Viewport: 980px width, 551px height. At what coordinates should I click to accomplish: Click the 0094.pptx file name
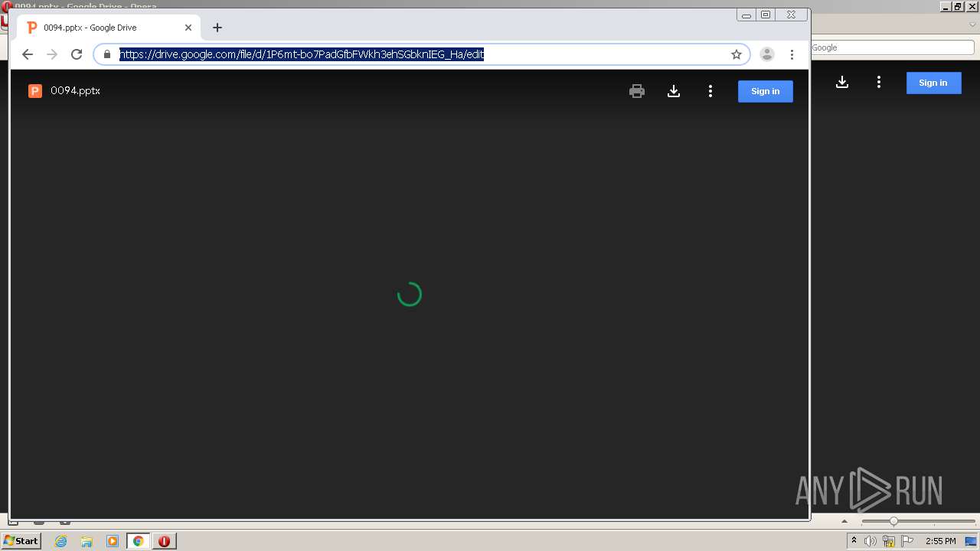tap(75, 90)
